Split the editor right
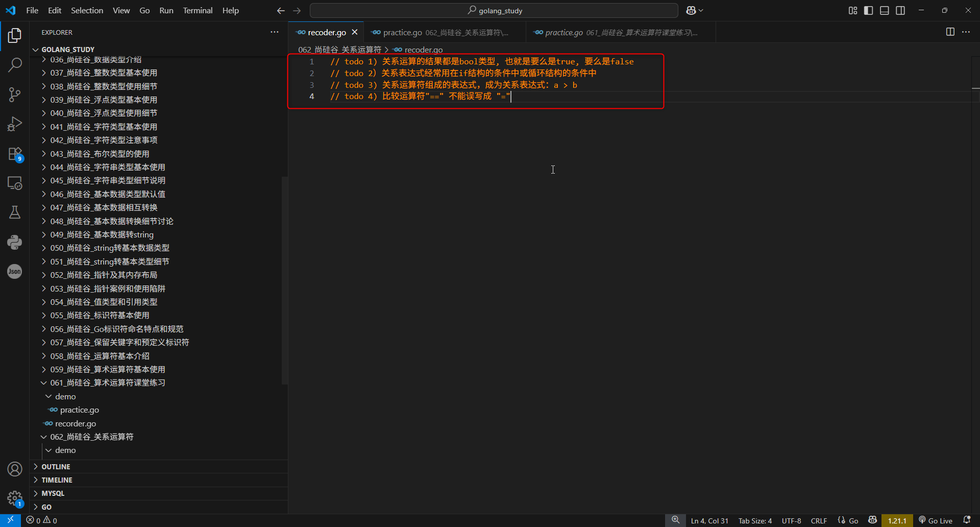 (x=950, y=32)
